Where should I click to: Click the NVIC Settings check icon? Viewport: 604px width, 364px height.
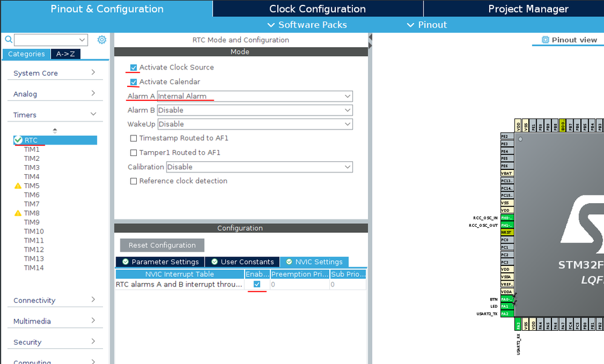click(x=289, y=262)
